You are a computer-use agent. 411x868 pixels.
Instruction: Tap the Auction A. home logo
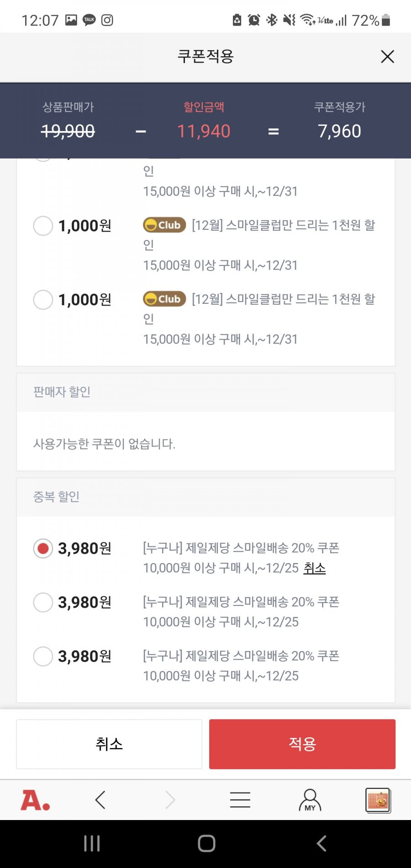[x=36, y=800]
